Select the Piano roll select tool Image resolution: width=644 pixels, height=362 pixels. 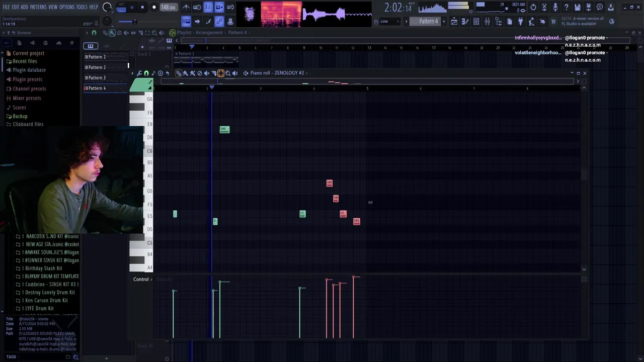(x=220, y=73)
